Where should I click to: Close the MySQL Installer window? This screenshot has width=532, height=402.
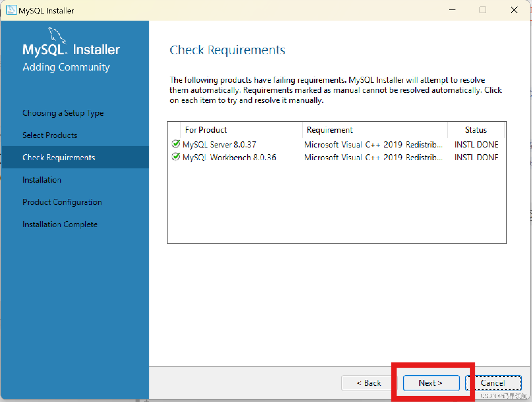(x=514, y=10)
